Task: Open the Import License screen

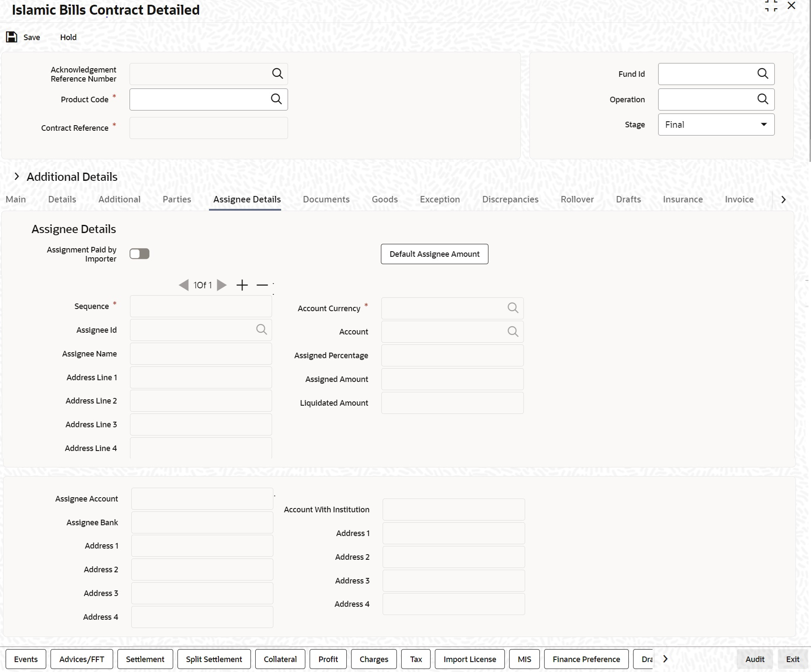Action: coord(470,659)
